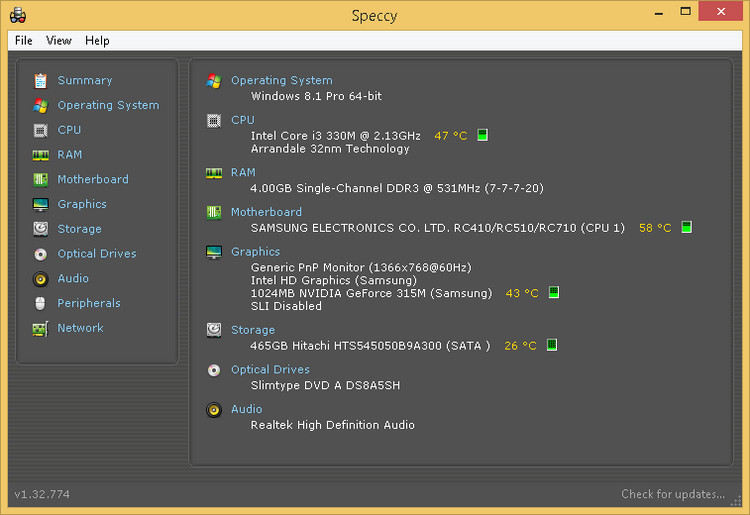Click the Motherboard icon in sidebar

41,180
